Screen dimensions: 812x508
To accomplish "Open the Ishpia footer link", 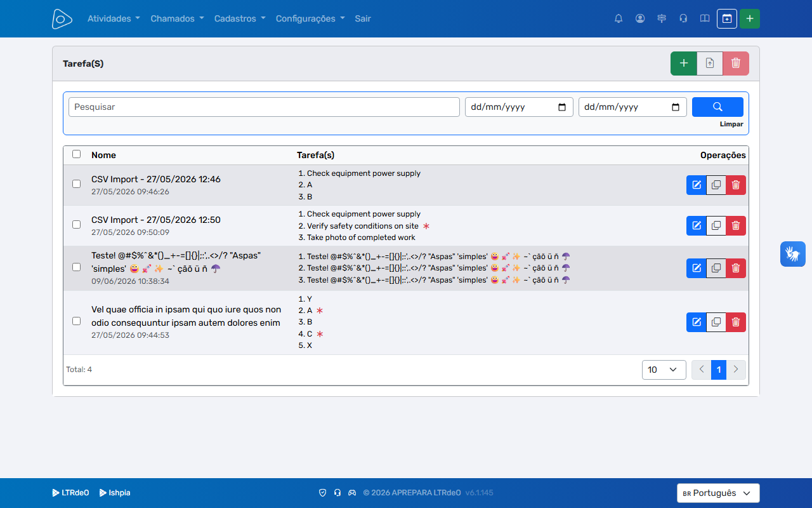I will [x=115, y=493].
